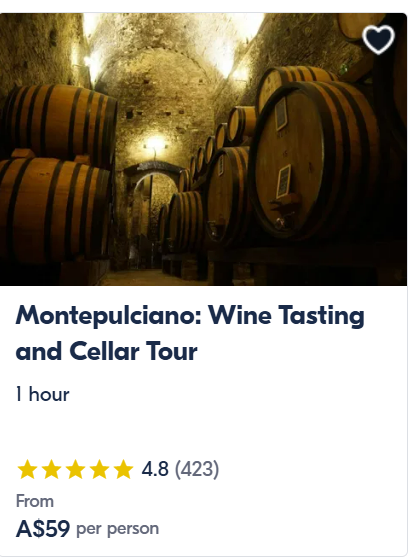Viewport: 409px width, 560px height.
Task: Click the second yellow rating star
Action: pyautogui.click(x=51, y=469)
